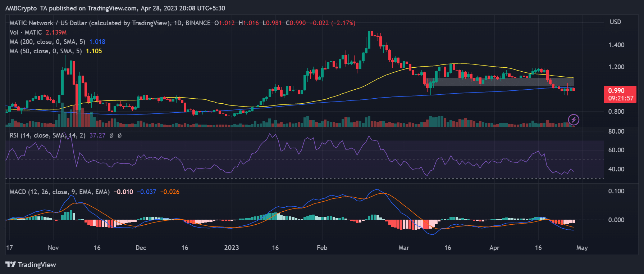This screenshot has height=274, width=644.
Task: Click the MA 200 legend value 1.018
Action: coord(97,42)
